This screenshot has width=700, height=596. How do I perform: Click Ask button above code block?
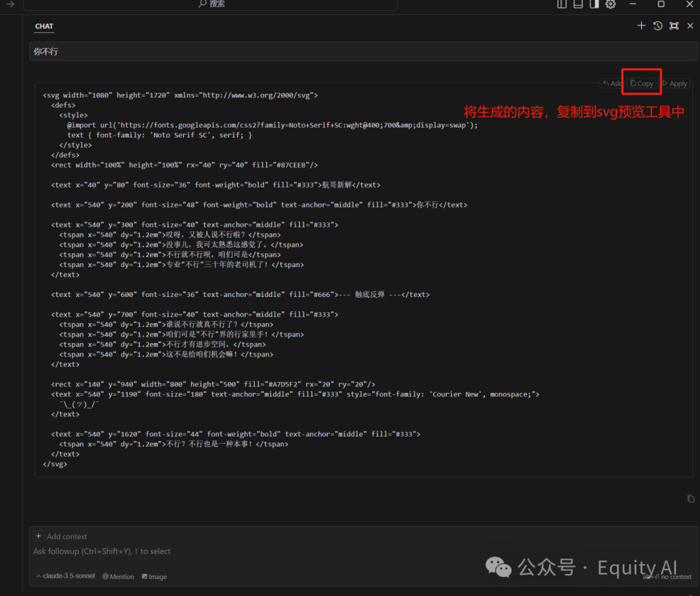(612, 84)
